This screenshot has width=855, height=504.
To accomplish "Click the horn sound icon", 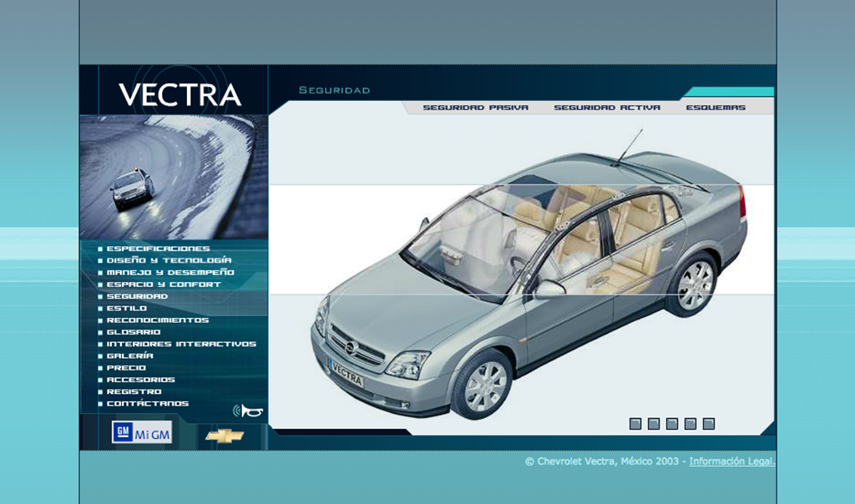I will click(249, 411).
